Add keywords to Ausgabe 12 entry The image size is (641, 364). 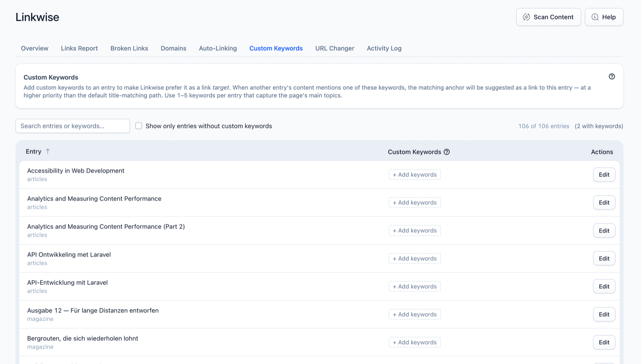415,314
